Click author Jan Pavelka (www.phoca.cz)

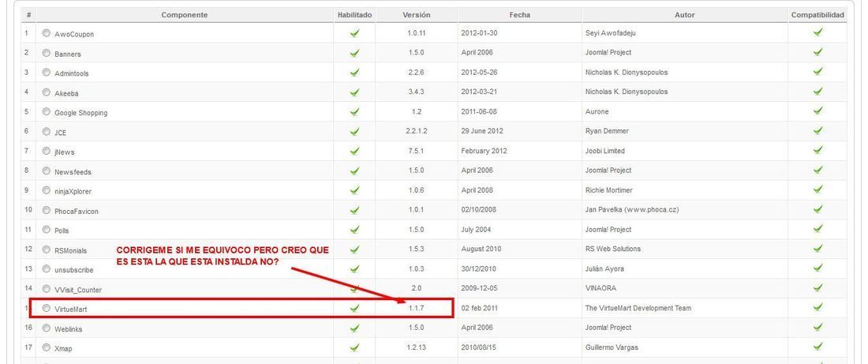631,209
